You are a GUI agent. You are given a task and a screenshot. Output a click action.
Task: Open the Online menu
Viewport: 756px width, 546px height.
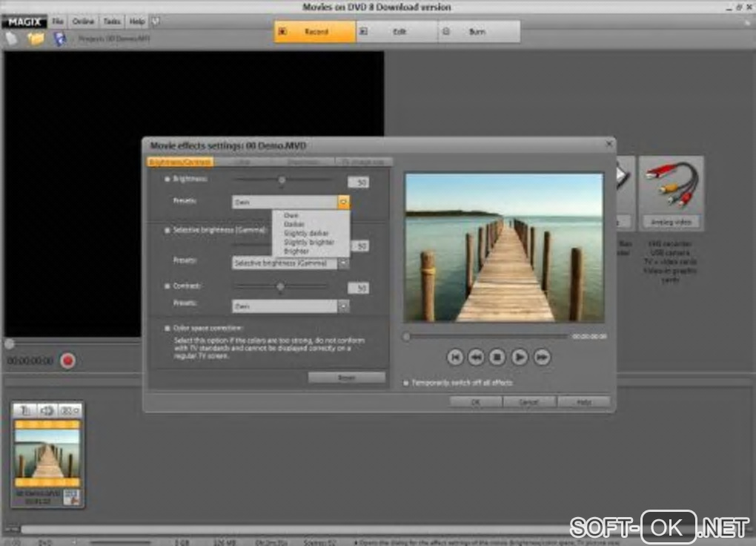pyautogui.click(x=83, y=22)
